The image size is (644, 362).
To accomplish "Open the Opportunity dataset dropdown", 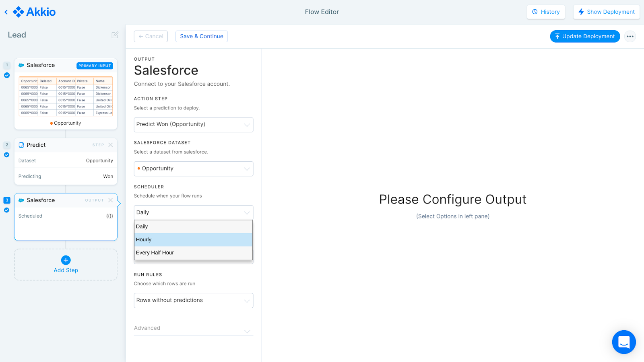I will pos(194,169).
